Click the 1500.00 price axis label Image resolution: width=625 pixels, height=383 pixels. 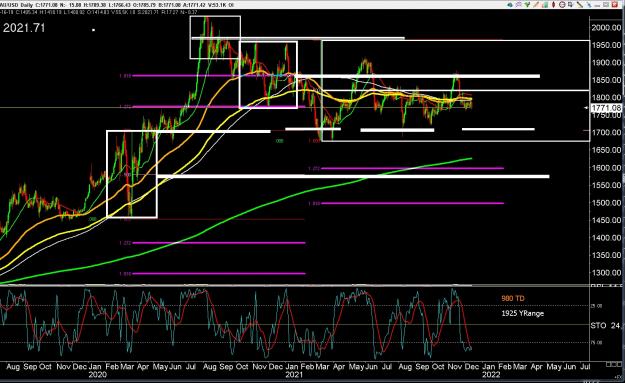(607, 203)
